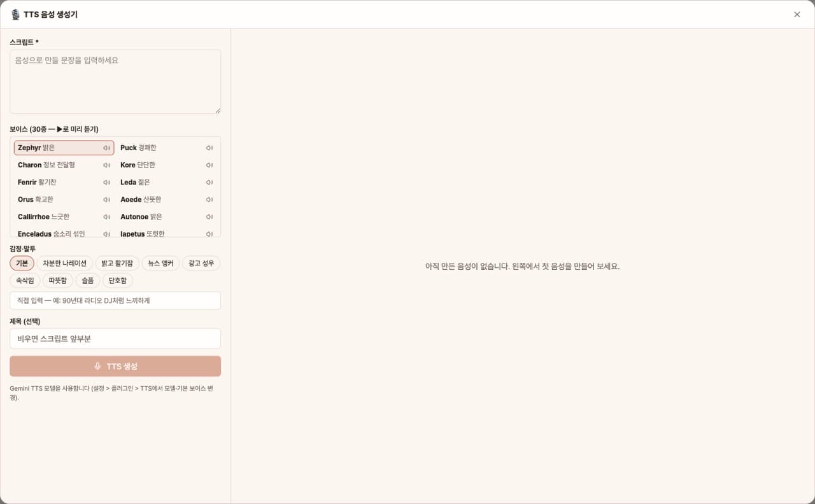
Task: Select the Orus 확고한 voice
Action: 64,200
